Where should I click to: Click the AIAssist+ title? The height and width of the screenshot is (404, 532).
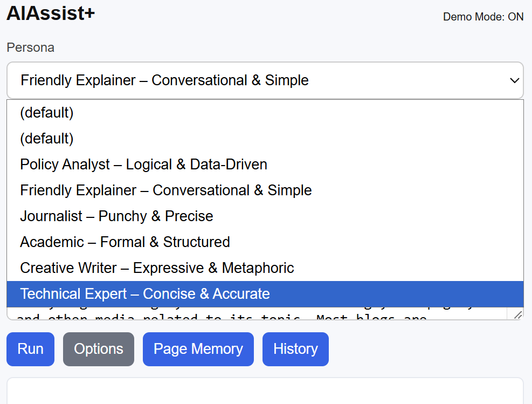point(51,14)
